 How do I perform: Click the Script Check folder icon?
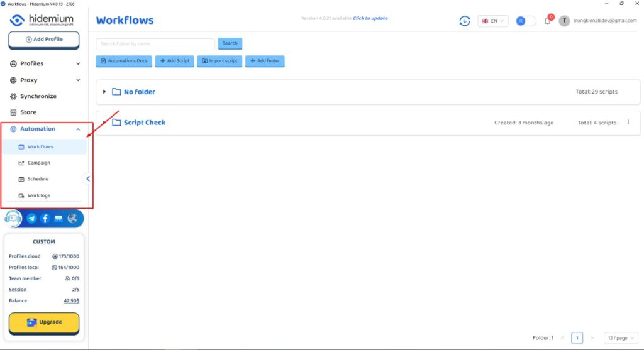[116, 123]
